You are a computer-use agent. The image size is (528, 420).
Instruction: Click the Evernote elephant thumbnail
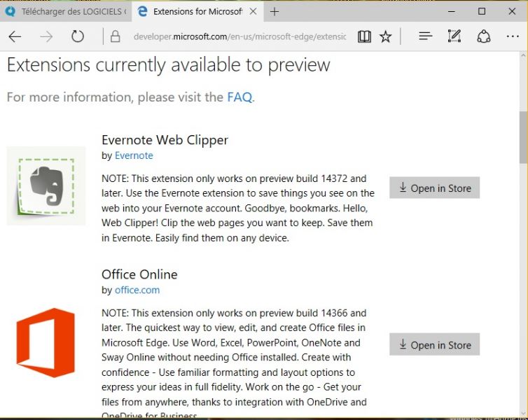coord(46,185)
